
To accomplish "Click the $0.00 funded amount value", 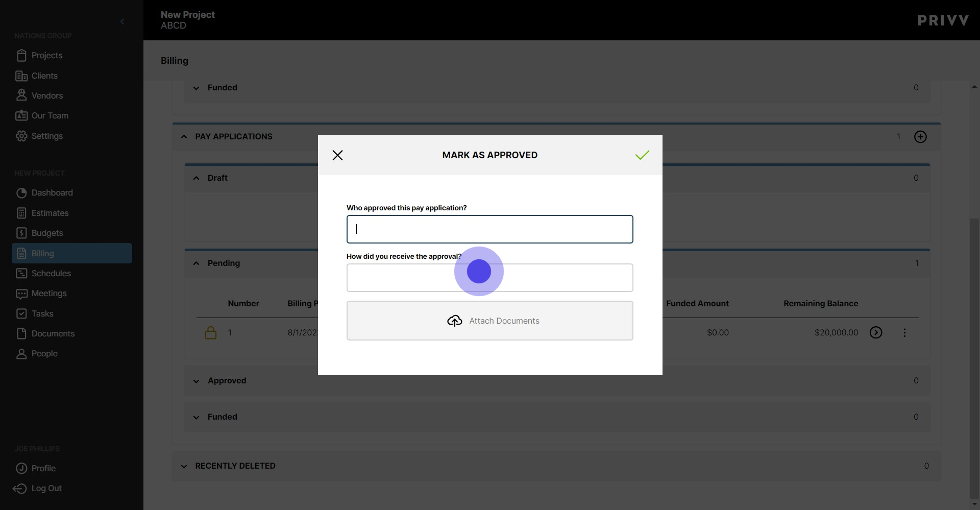I will (718, 332).
